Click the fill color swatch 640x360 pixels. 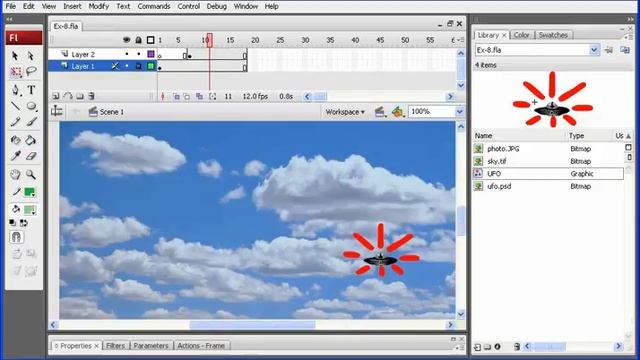(x=29, y=210)
